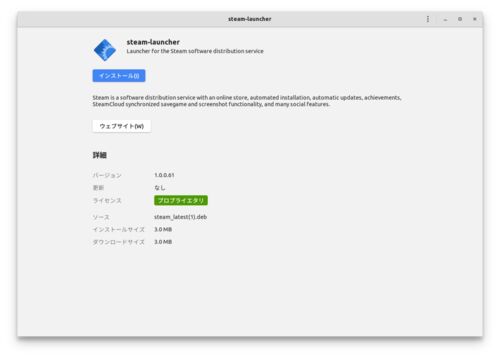Open the ウェブサイト website button
The image size is (500, 360).
point(122,126)
